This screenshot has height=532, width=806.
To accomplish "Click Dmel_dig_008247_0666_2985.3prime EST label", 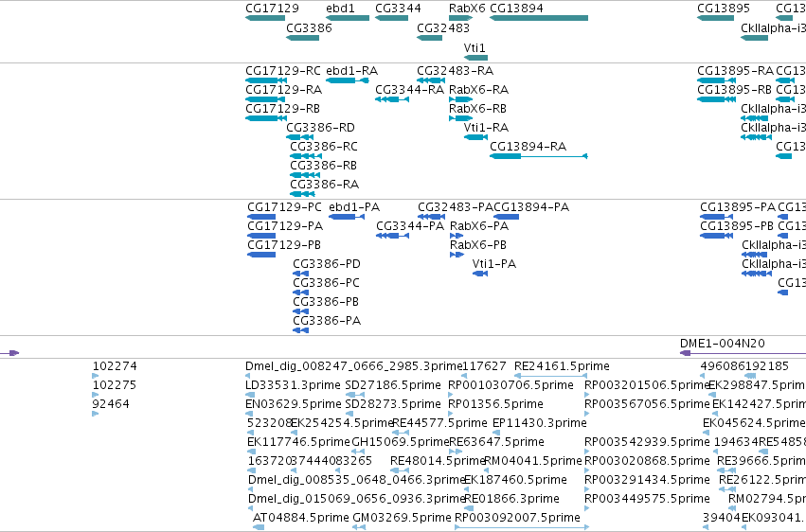I will pos(354,366).
